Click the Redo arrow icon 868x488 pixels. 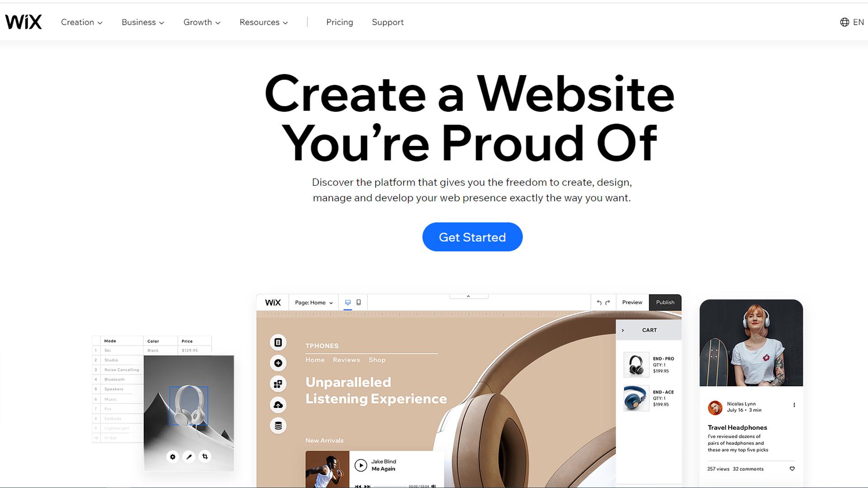pos(607,302)
